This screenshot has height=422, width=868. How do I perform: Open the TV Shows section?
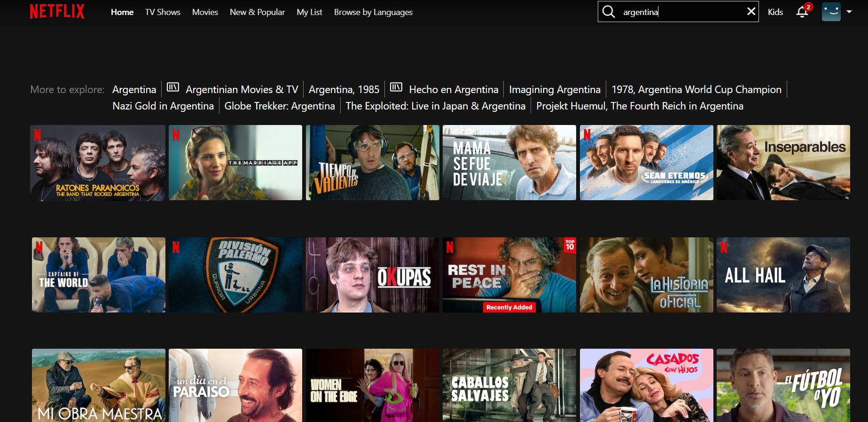click(x=163, y=12)
